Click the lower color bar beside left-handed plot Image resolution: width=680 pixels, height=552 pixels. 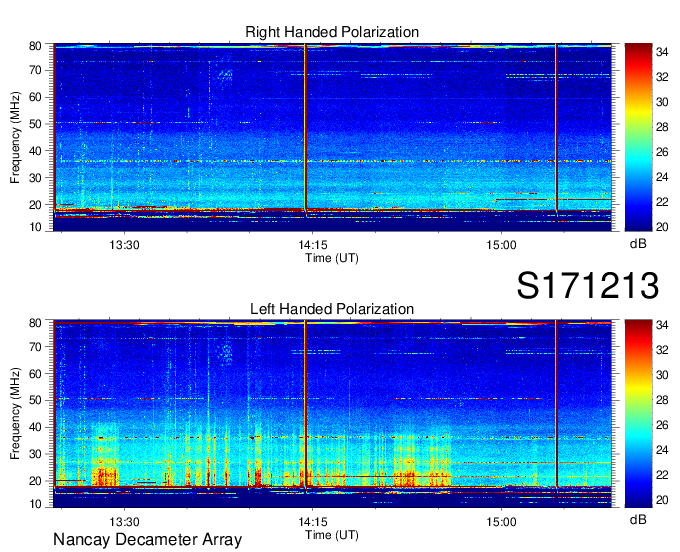tap(638, 414)
